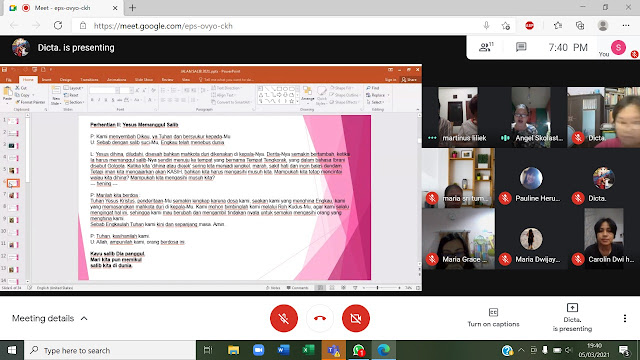Select the Meet browser tab
640x360 pixels.
(63, 8)
